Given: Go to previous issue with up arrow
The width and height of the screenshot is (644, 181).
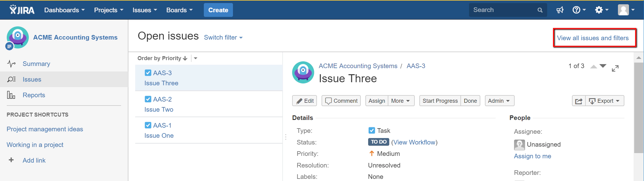Looking at the screenshot, I should [594, 66].
